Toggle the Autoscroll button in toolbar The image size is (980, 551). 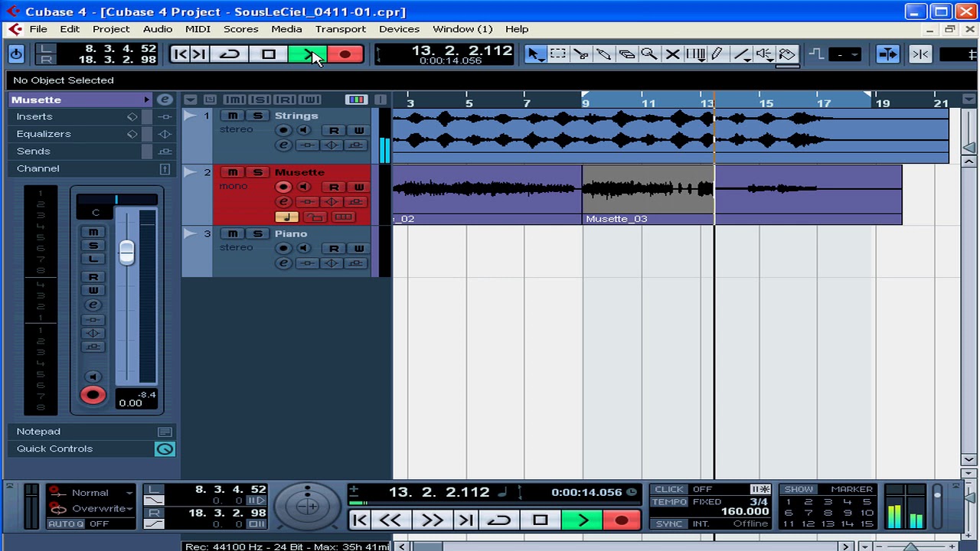coord(887,54)
